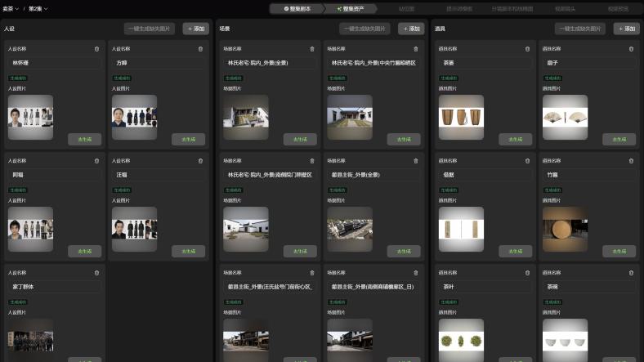Click 去生成 on the 方婶 card
Screen dimensions: 644x362
tap(188, 140)
